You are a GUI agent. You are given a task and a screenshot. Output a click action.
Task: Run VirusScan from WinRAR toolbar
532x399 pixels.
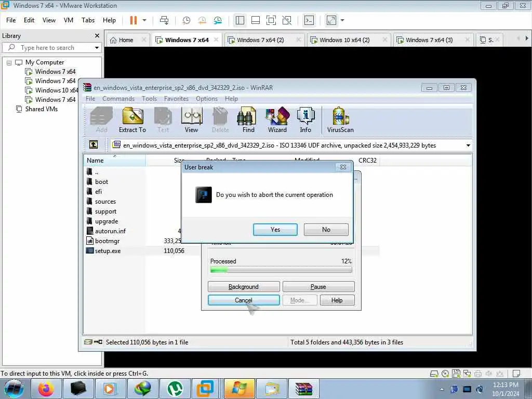click(x=340, y=120)
